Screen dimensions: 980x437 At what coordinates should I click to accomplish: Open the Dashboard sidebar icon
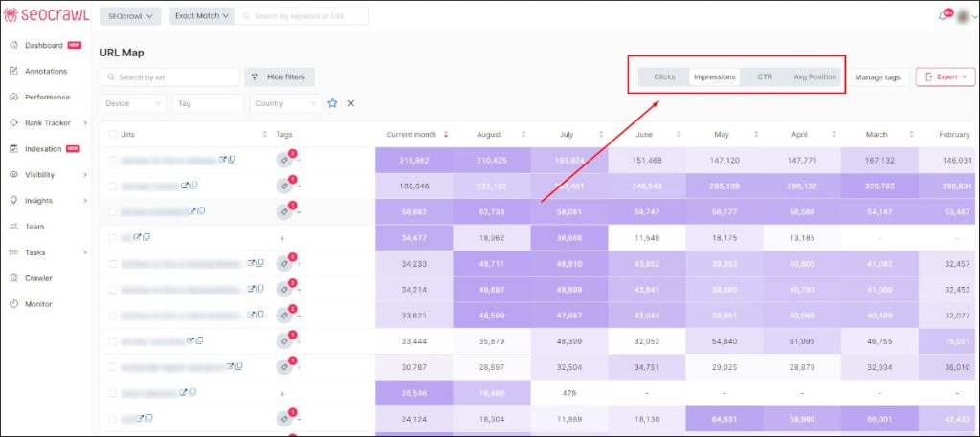(x=13, y=46)
